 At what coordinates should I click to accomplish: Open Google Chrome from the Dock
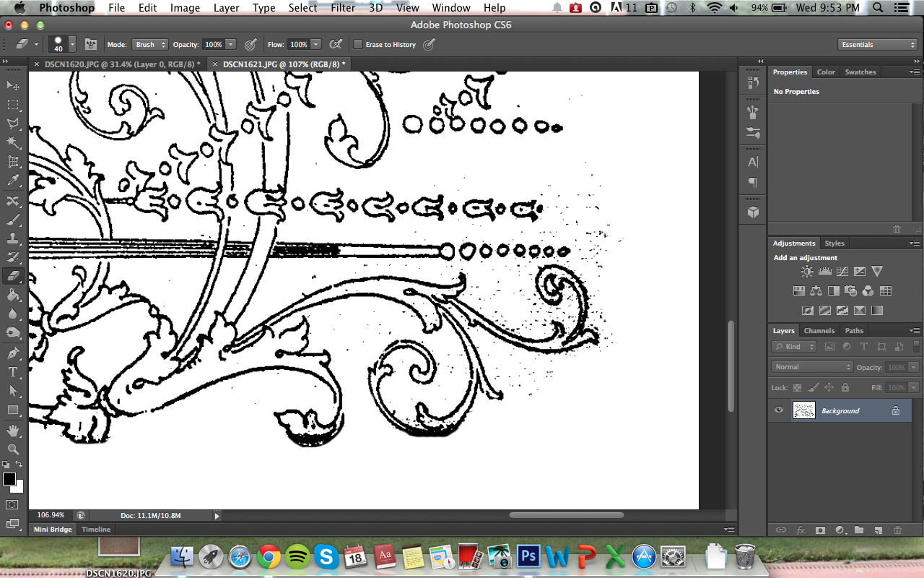tap(269, 557)
